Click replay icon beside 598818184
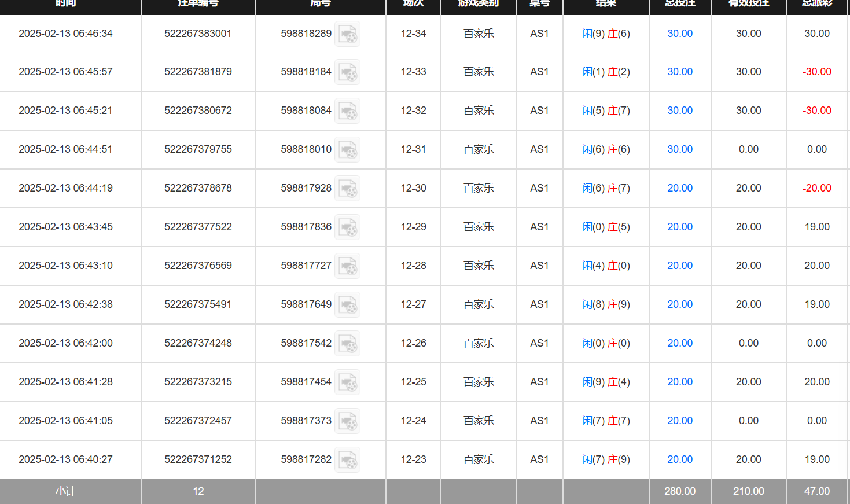Screen dimensions: 850x504 348,72
